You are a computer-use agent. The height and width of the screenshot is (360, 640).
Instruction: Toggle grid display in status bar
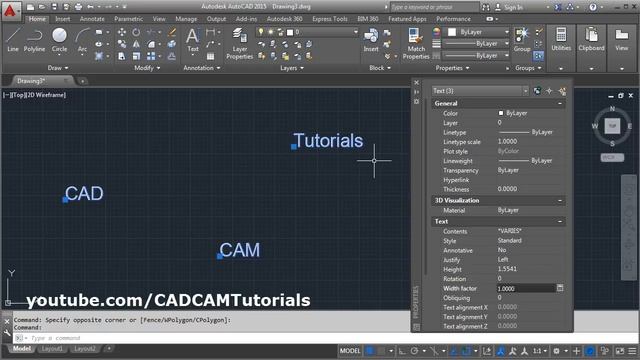pos(370,351)
